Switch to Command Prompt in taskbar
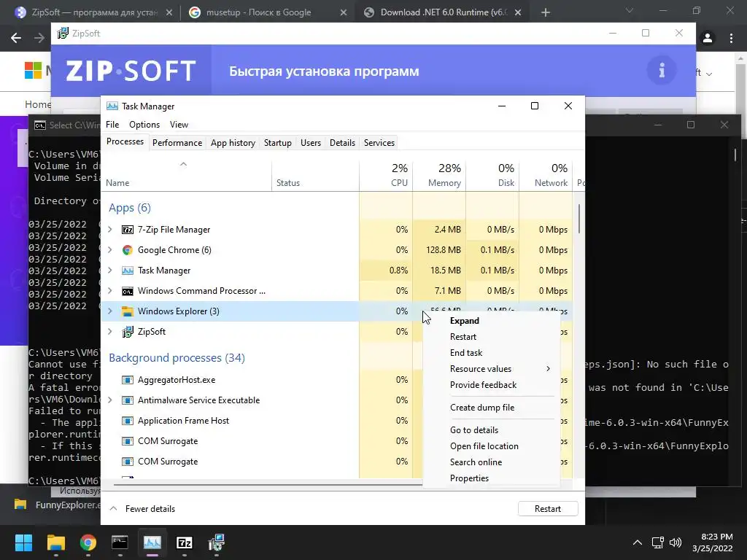Image resolution: width=747 pixels, height=560 pixels. click(120, 542)
